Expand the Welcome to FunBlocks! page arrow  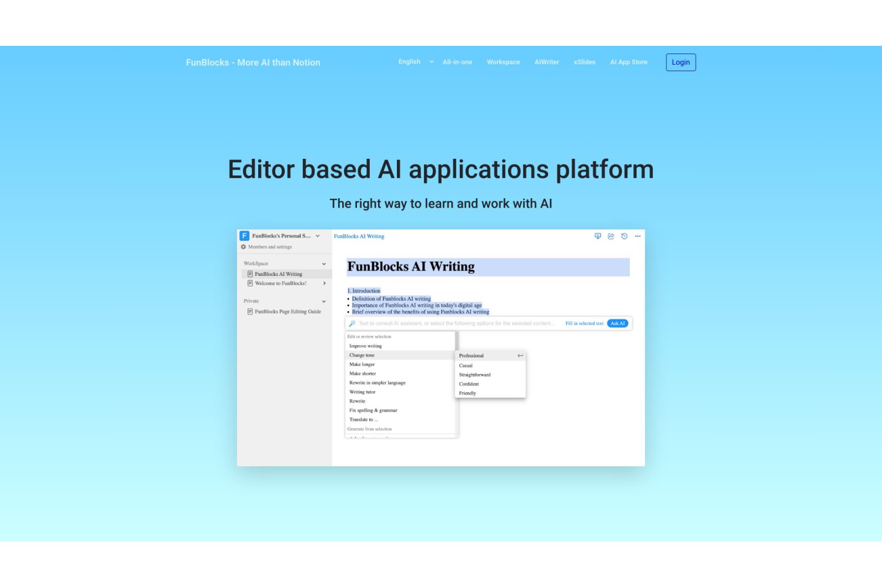[x=324, y=283]
